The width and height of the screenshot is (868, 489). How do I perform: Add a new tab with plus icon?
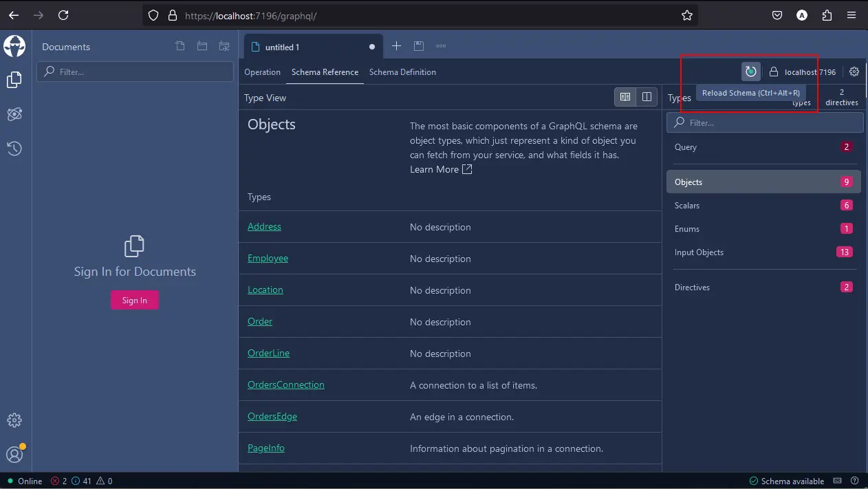coord(396,46)
